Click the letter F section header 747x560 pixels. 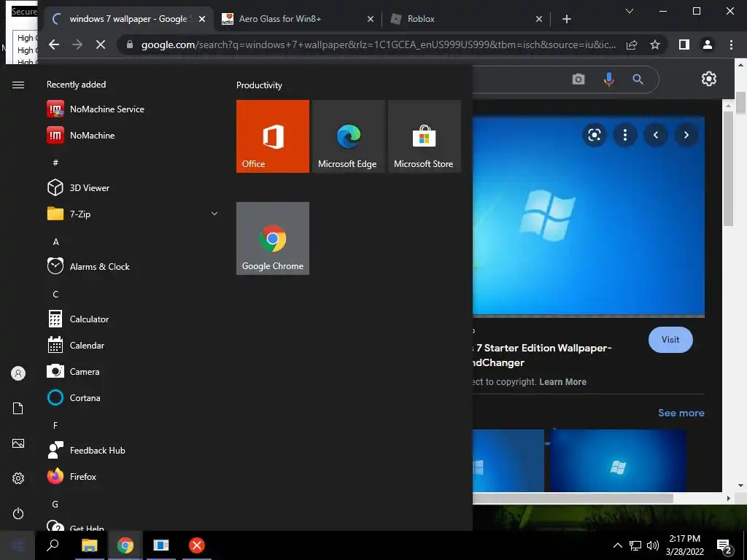[55, 425]
